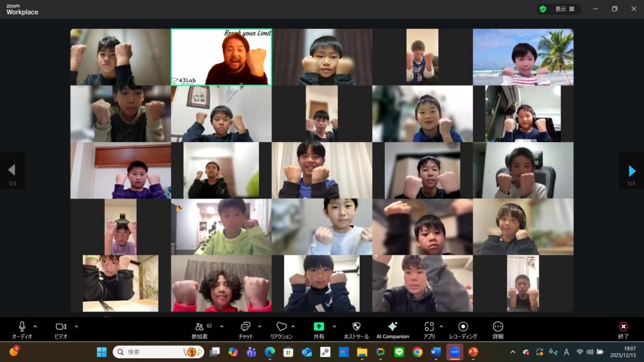The image size is (644, 362).
Task: Toggle meeting recording with レコーディング
Action: point(463,327)
